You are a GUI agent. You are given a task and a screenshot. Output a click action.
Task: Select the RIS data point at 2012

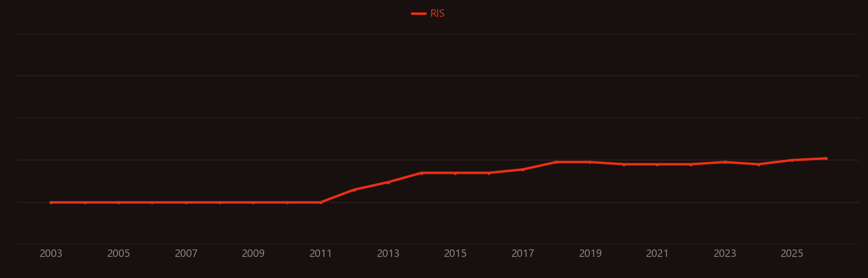[355, 189]
